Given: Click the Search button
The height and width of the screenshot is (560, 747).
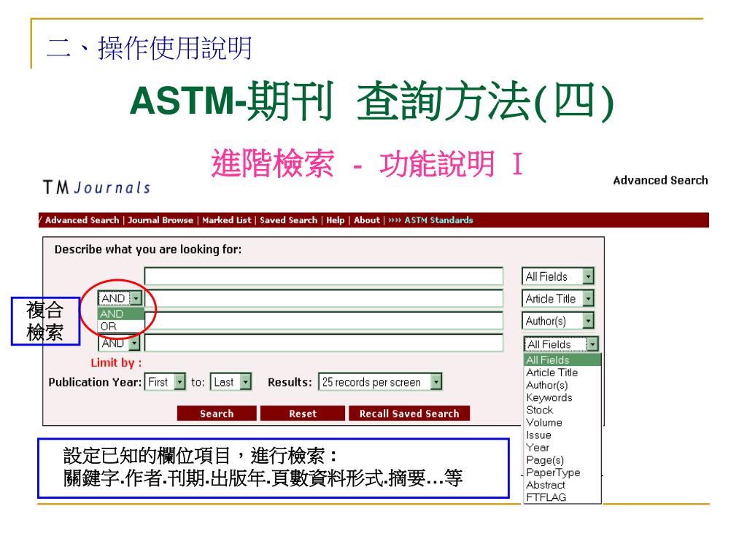Looking at the screenshot, I should point(217,413).
